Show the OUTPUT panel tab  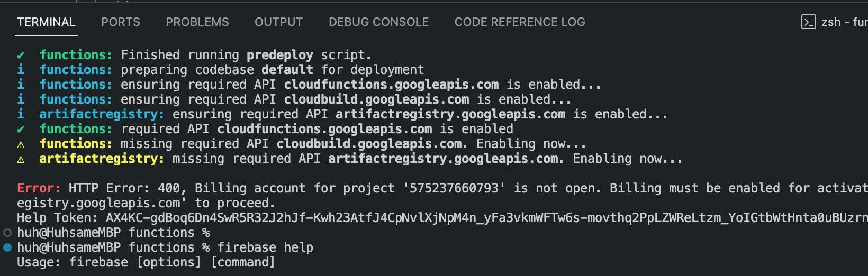pos(278,22)
